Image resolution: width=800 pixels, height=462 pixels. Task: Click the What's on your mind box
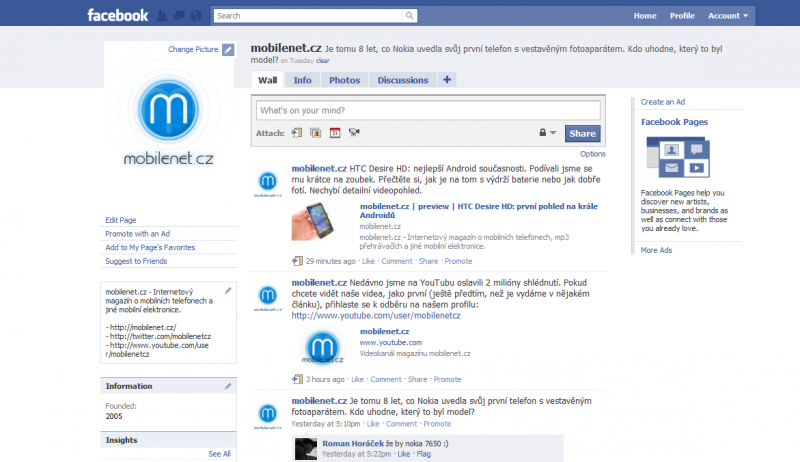[x=428, y=110]
